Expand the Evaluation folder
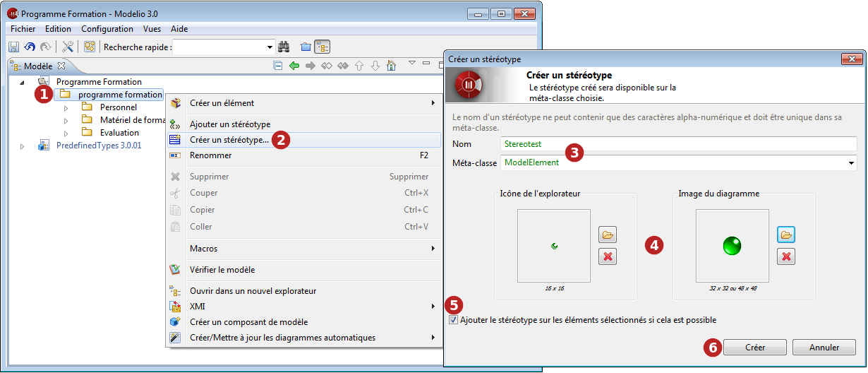868x373 pixels. [66, 133]
